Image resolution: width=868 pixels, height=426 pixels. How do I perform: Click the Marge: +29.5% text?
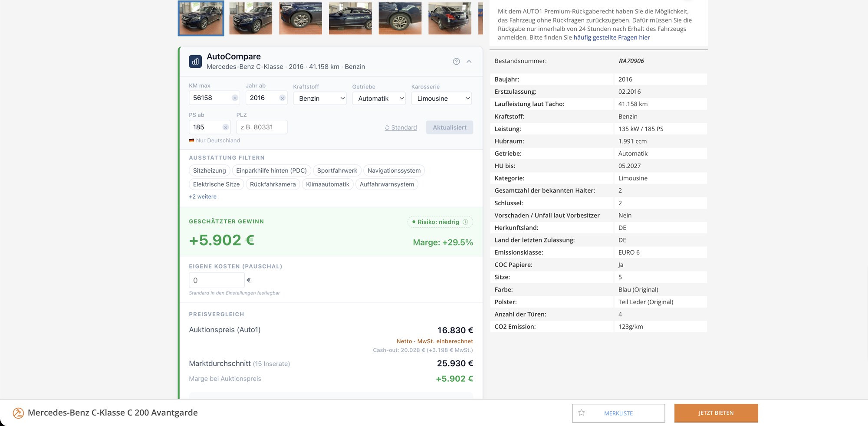coord(443,242)
